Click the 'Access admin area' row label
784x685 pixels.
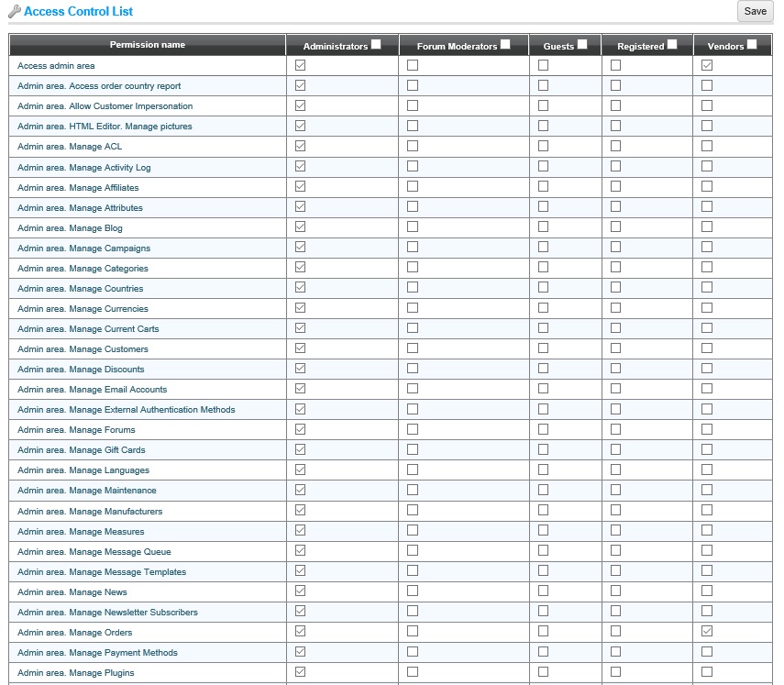[56, 66]
